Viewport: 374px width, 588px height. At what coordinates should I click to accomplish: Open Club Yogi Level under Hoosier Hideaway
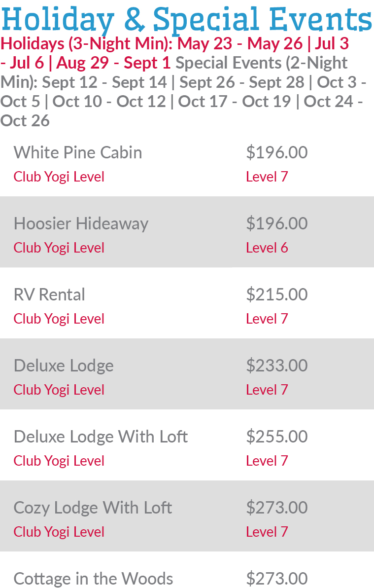(x=59, y=248)
